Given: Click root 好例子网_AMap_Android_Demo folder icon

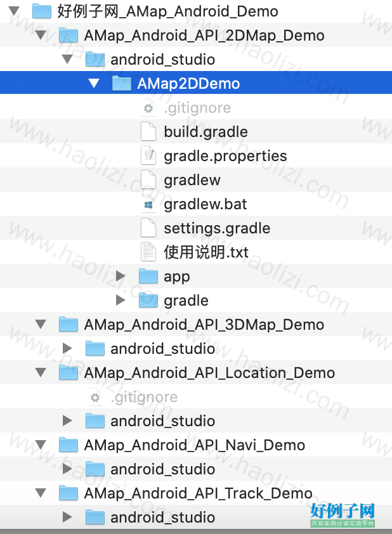Looking at the screenshot, I should (42, 11).
